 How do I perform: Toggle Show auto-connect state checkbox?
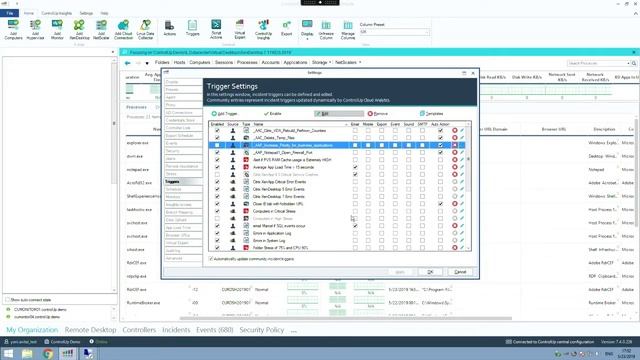7,300
